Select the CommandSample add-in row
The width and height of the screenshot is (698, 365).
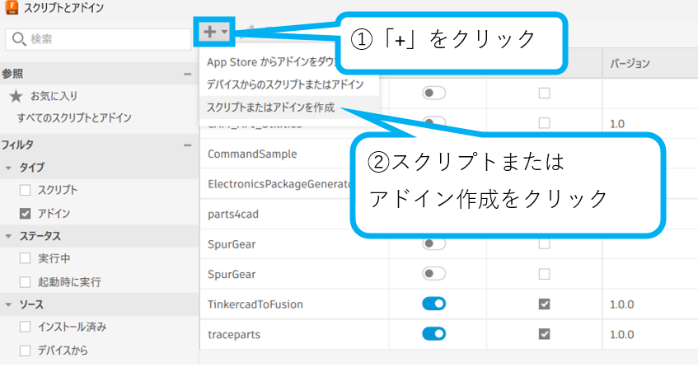pos(252,154)
